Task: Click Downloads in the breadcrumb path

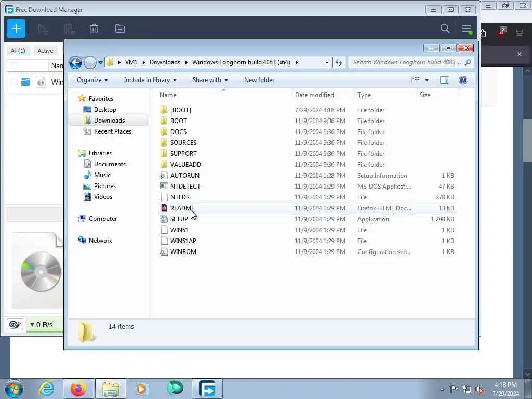Action: (165, 62)
